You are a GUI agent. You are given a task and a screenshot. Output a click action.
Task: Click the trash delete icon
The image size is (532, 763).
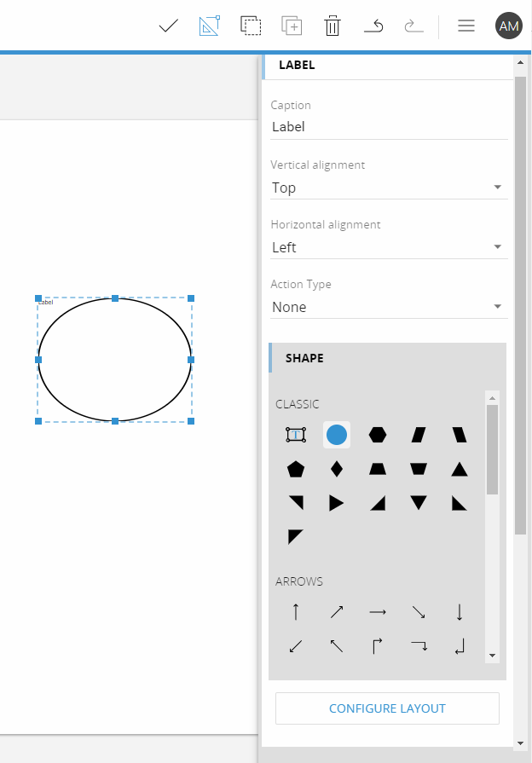(332, 26)
